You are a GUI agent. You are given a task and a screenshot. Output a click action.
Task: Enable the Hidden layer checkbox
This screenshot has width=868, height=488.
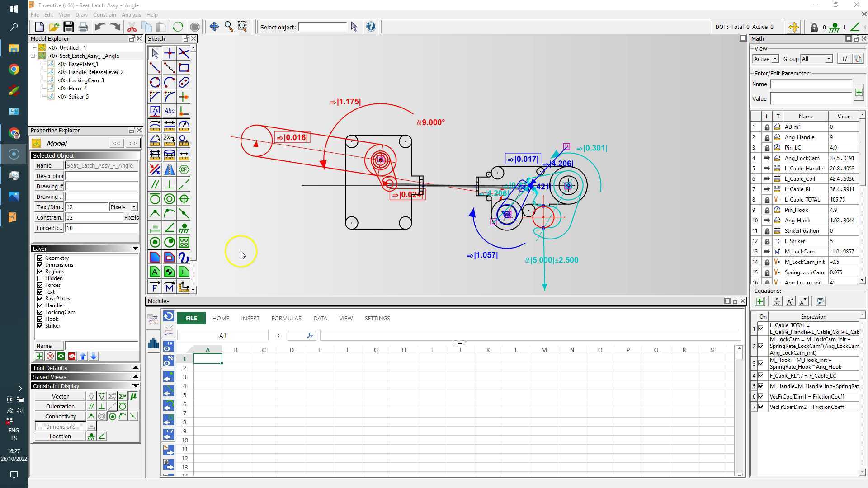40,278
